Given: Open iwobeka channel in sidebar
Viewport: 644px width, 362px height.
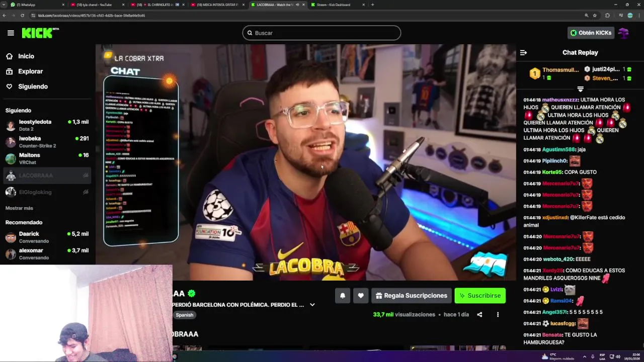Looking at the screenshot, I should [47, 142].
